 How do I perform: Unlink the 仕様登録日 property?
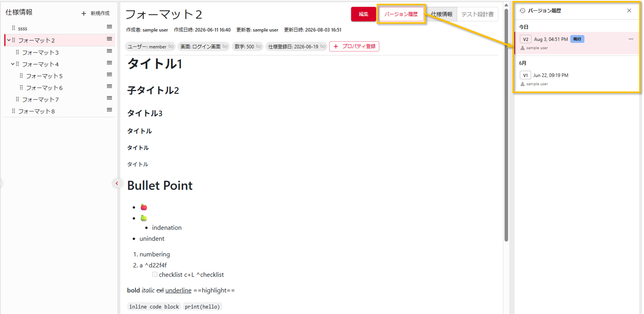[x=323, y=47]
